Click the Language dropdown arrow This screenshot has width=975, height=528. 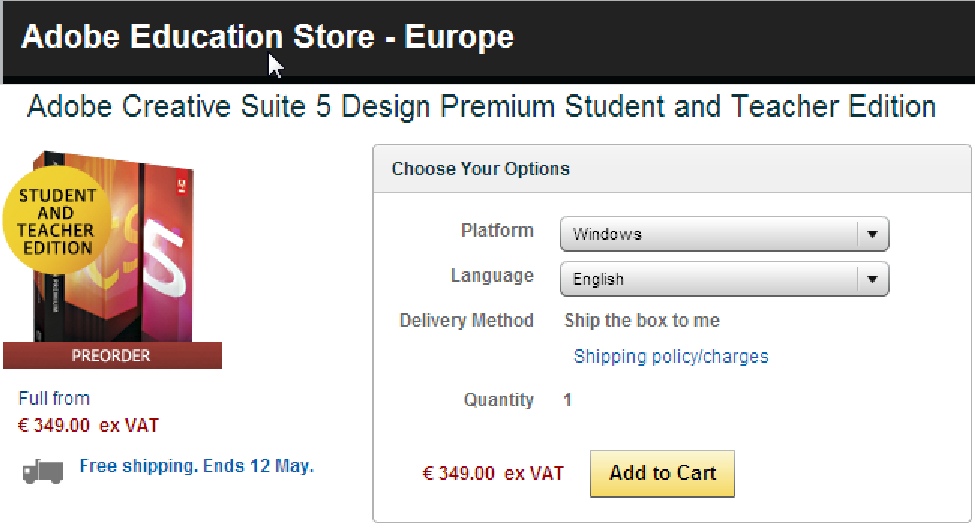pyautogui.click(x=872, y=280)
